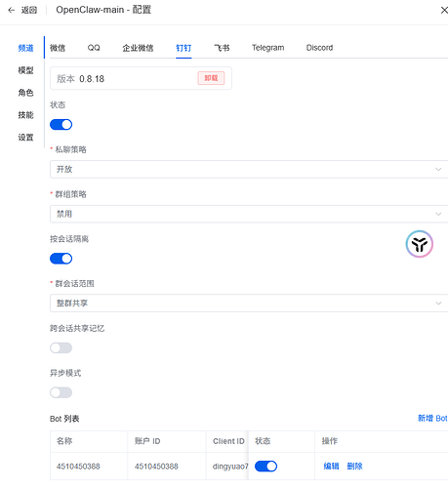Click 删除 in the bot row
The height and width of the screenshot is (488, 448).
354,467
